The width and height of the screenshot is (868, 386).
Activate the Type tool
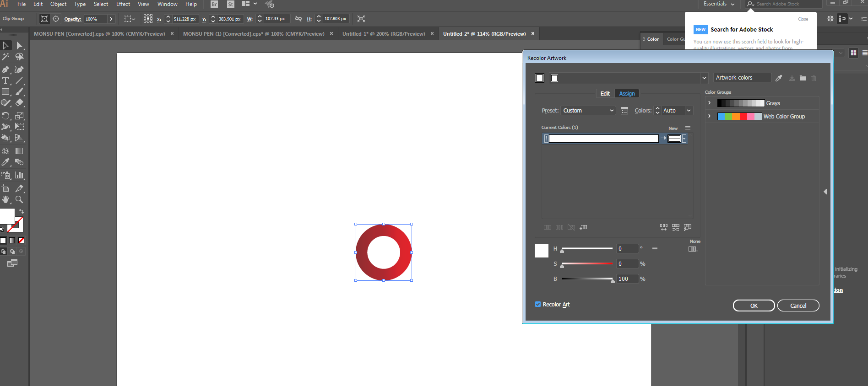(x=5, y=80)
